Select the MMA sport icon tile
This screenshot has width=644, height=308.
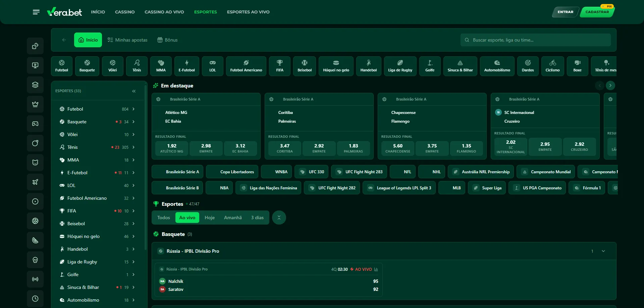point(161,66)
